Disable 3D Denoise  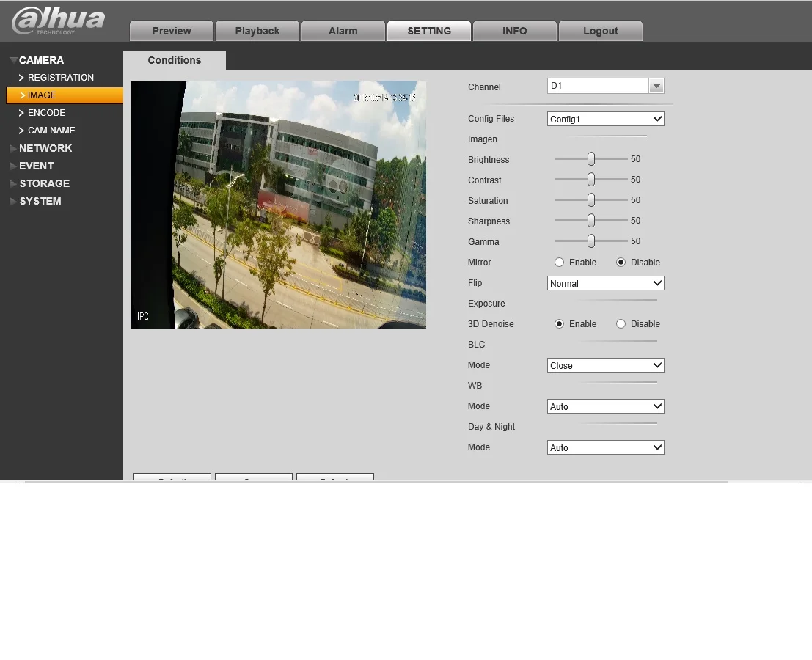tap(621, 324)
